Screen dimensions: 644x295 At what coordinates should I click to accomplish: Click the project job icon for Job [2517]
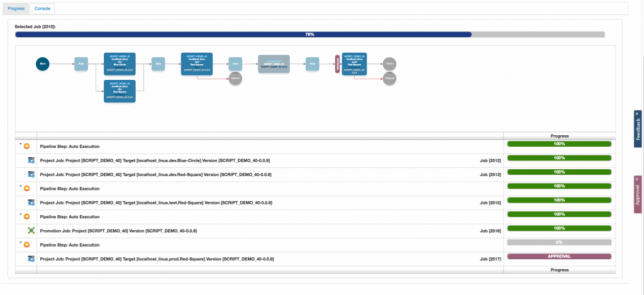(x=31, y=259)
